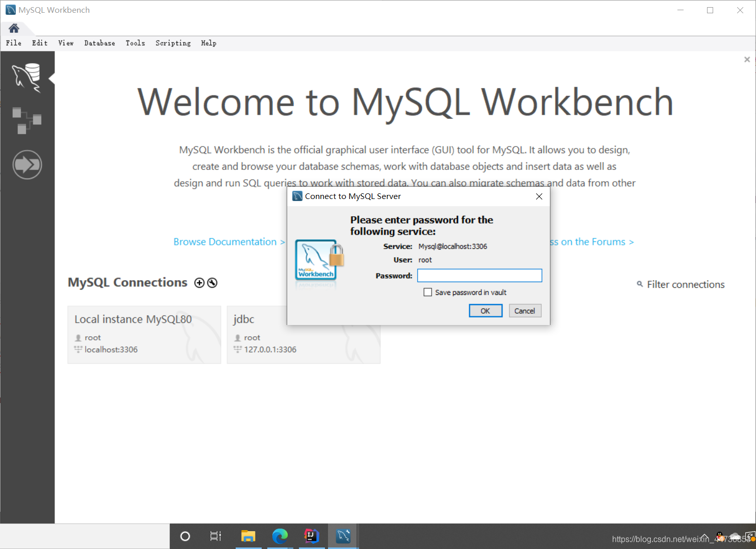Open the Models sidebar icon
Screen dimensions: 756x549
point(27,120)
